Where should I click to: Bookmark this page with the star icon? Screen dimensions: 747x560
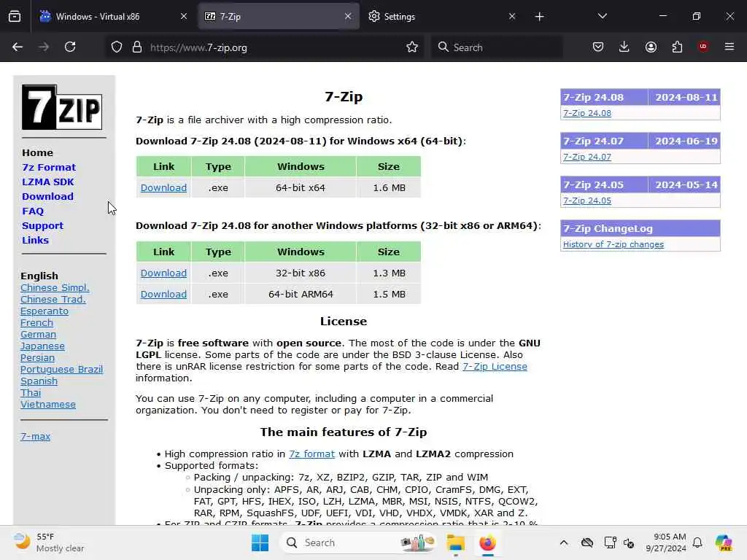(412, 47)
